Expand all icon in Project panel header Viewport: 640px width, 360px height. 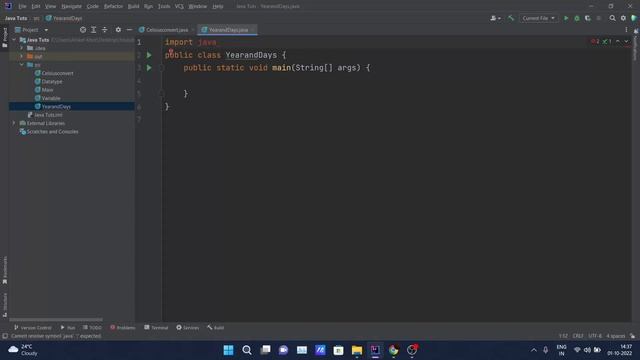pos(93,30)
